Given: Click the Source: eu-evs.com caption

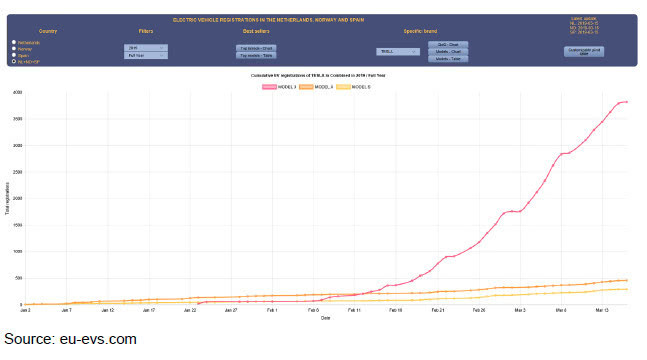Looking at the screenshot, I should tap(70, 339).
